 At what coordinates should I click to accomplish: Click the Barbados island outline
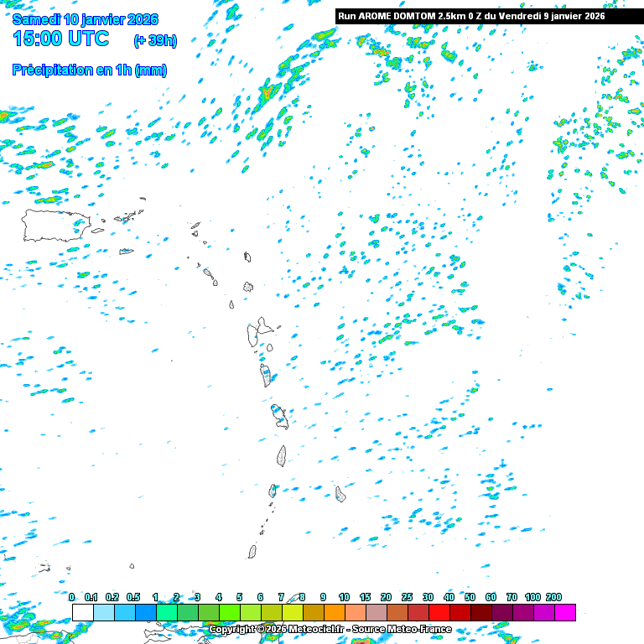(x=340, y=494)
